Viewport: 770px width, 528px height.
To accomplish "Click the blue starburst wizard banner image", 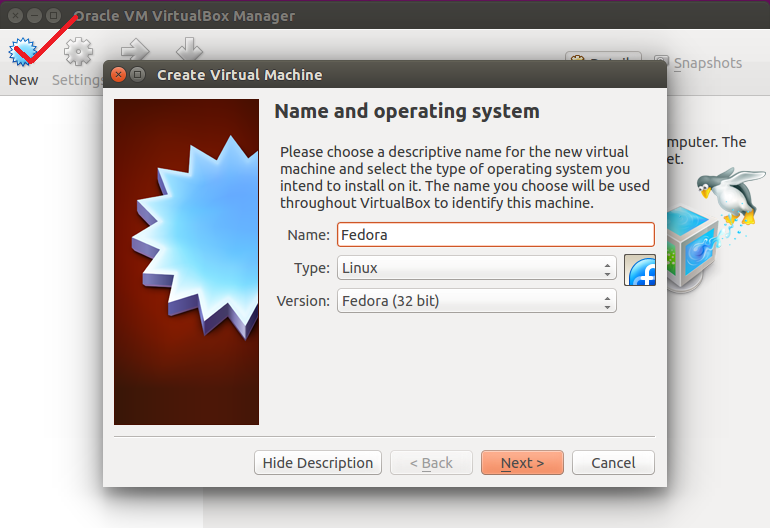I will (x=187, y=262).
